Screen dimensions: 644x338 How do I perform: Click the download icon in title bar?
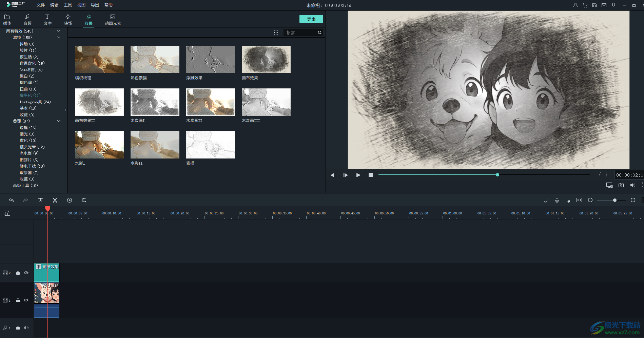point(613,5)
